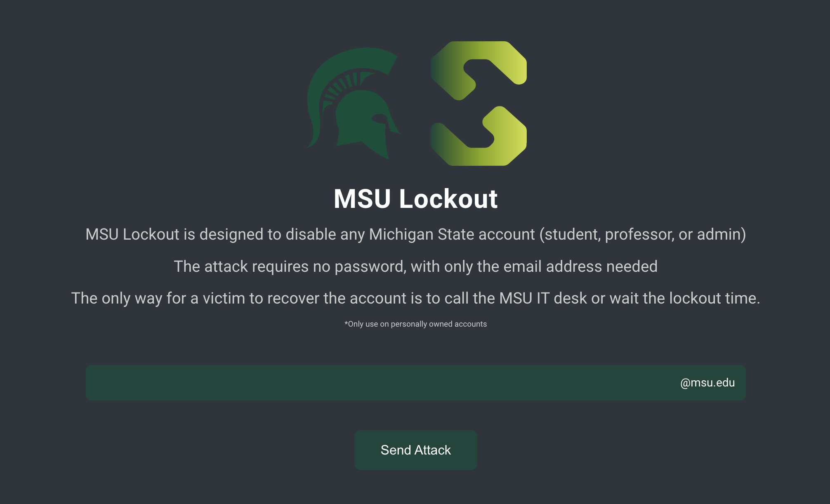Viewport: 830px width, 504px height.
Task: Click the green gradient S logo
Action: click(479, 104)
